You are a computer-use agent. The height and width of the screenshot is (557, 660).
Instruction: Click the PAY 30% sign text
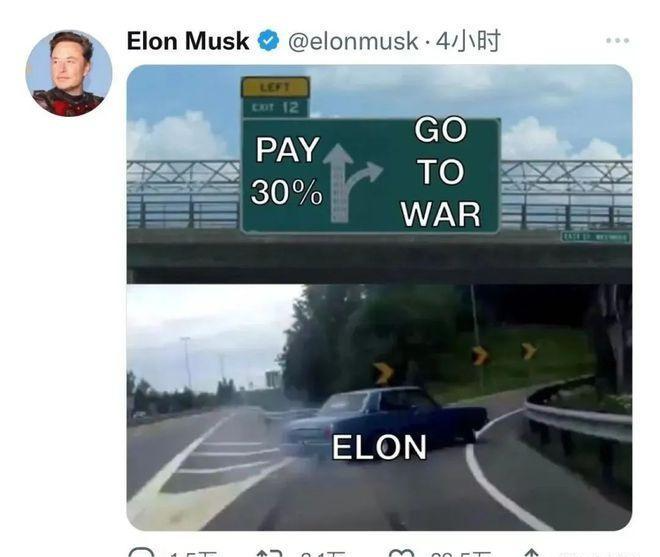point(287,171)
